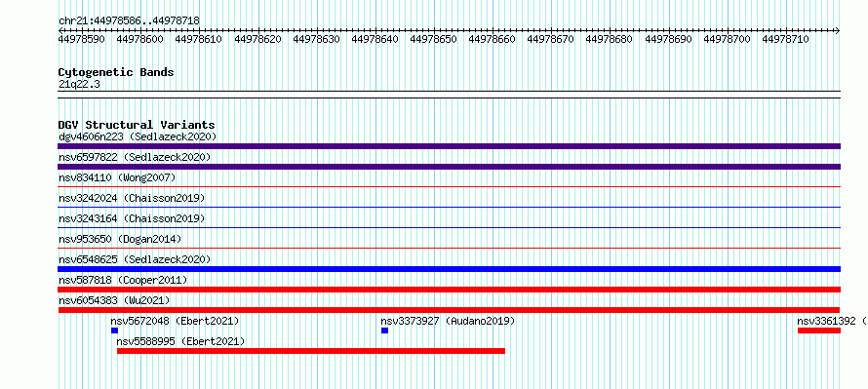
Task: Click ruler position 44978650
Action: (433, 39)
